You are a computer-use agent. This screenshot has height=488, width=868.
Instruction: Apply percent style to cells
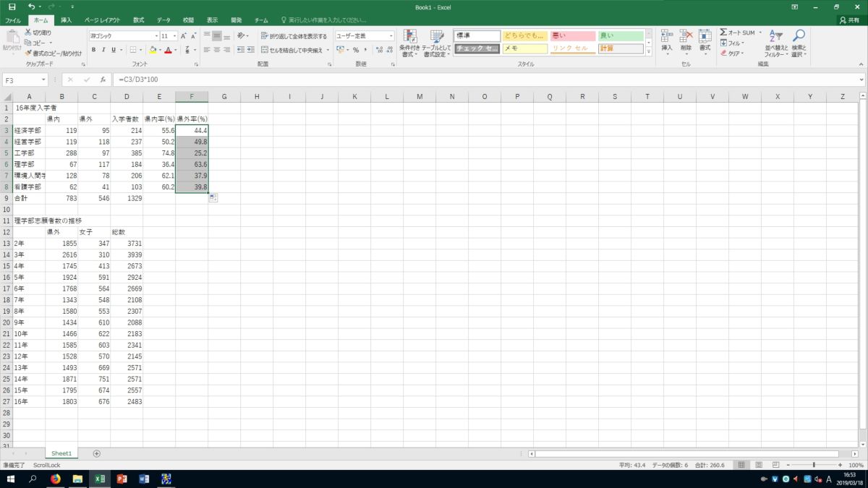tap(356, 50)
